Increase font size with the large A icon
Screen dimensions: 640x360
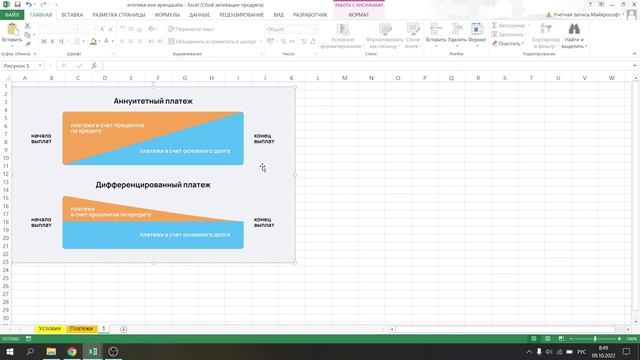tap(102, 29)
